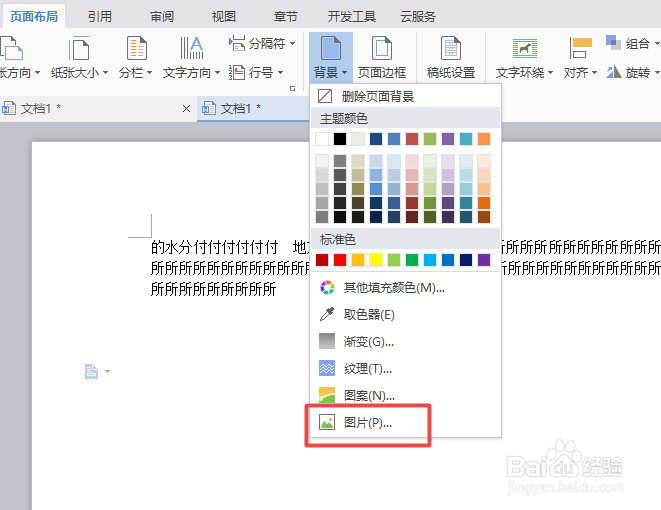The image size is (661, 510).
Task: Select the second 文档1 document tab
Action: pos(253,108)
